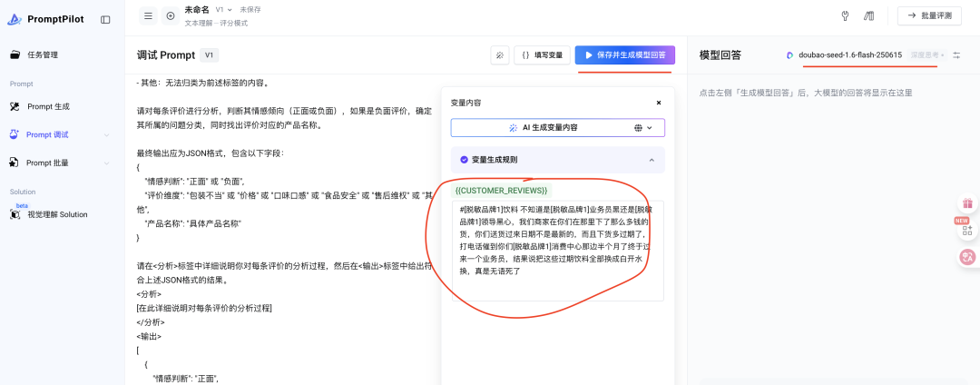Click the 填写变量 button
Image resolution: width=980 pixels, height=385 pixels.
(x=542, y=55)
